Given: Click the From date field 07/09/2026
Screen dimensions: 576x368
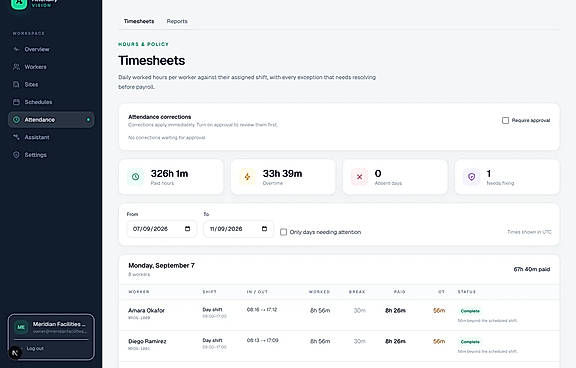Looking at the screenshot, I should click(161, 229).
